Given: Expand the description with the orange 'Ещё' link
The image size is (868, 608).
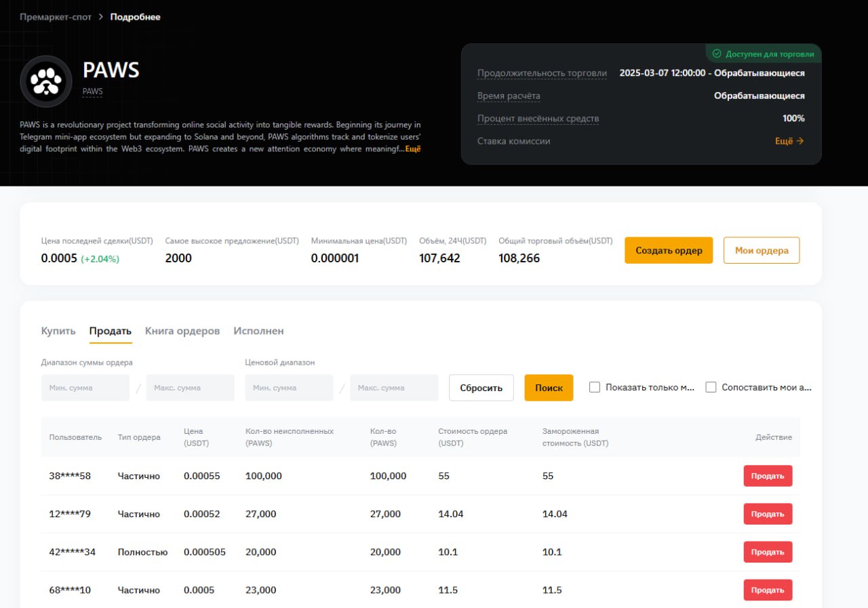Looking at the screenshot, I should click(413, 148).
